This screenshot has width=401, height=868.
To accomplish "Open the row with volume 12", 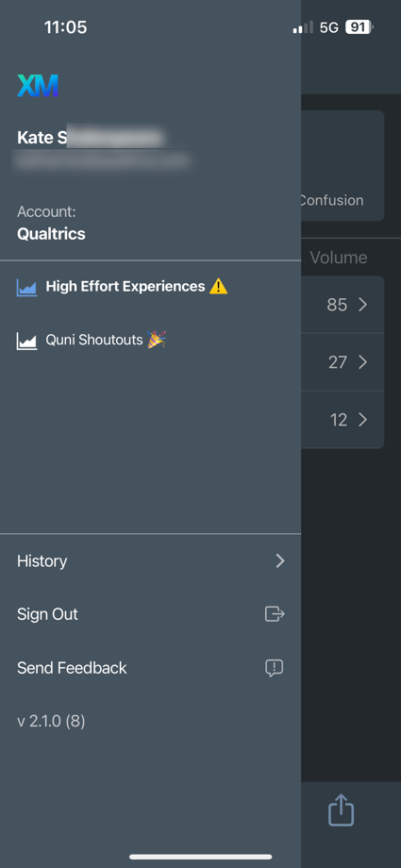I will 343,420.
